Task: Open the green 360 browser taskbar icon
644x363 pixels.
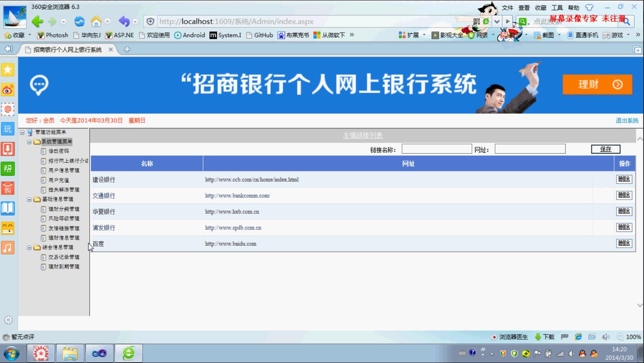Action: [129, 353]
